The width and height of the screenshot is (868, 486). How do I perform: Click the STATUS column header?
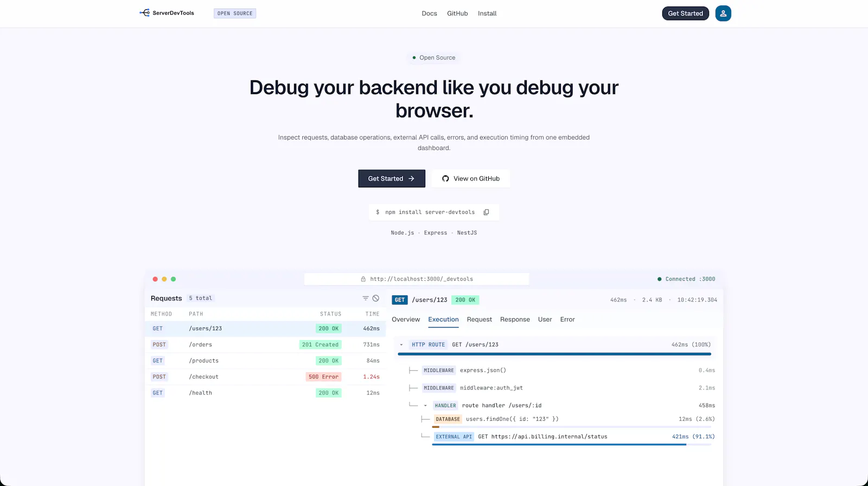pos(330,314)
